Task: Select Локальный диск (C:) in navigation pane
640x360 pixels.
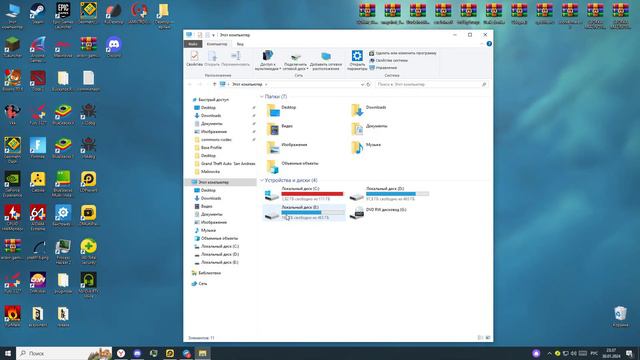Action: 220,246
